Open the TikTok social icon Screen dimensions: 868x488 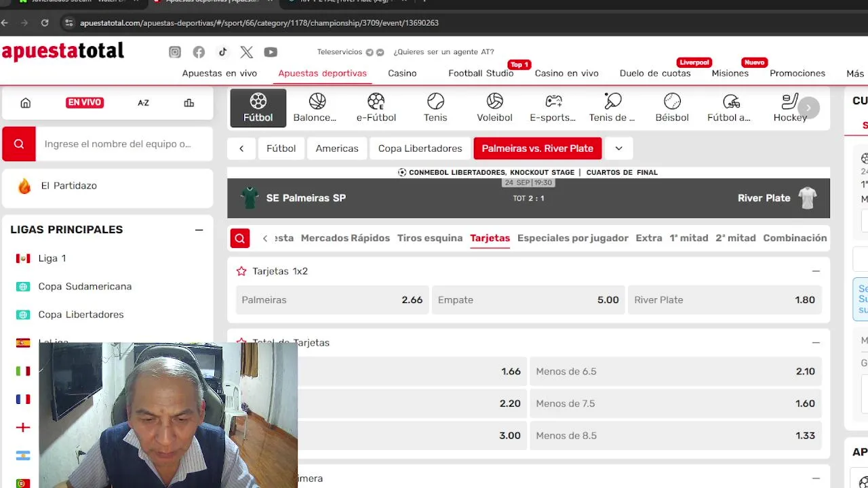tap(222, 52)
